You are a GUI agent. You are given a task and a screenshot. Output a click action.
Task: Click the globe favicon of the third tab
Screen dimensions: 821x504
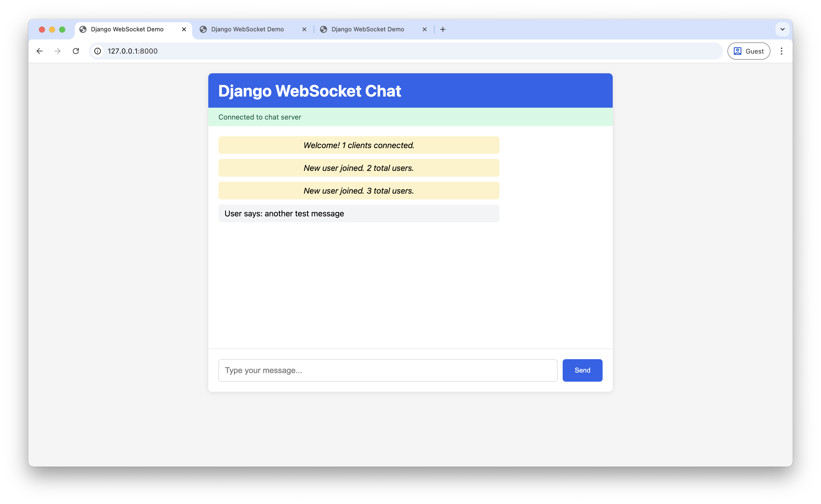(323, 29)
